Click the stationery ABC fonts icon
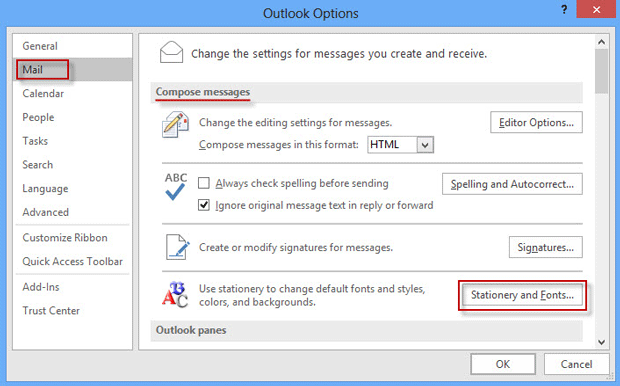 click(x=175, y=295)
